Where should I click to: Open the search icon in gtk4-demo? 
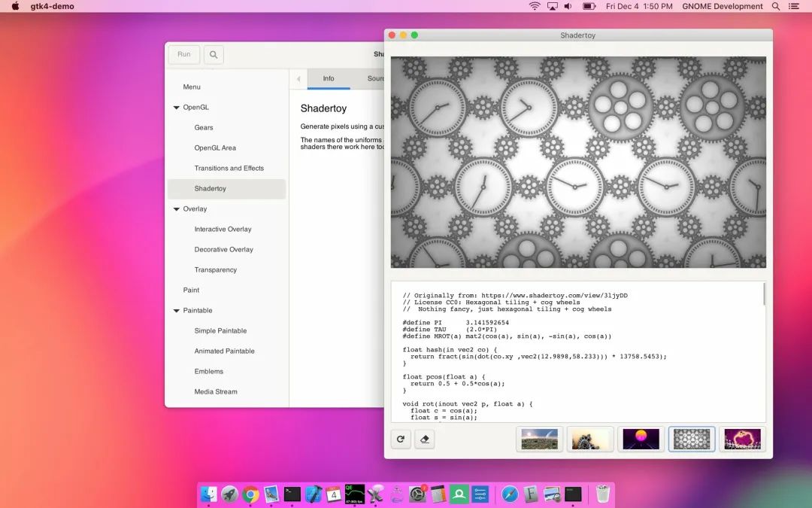point(214,55)
